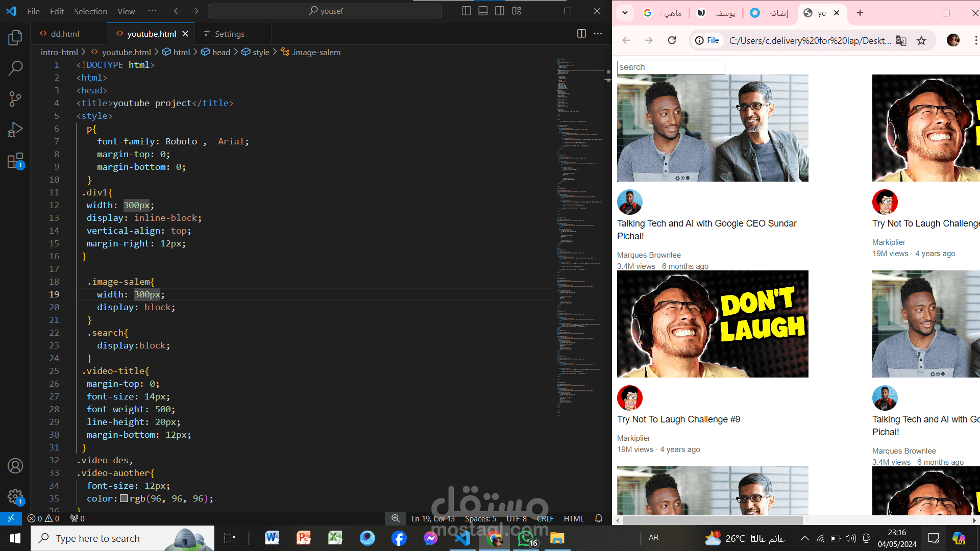Viewport: 980px width, 551px height.
Task: Go back in Chrome
Action: click(626, 40)
